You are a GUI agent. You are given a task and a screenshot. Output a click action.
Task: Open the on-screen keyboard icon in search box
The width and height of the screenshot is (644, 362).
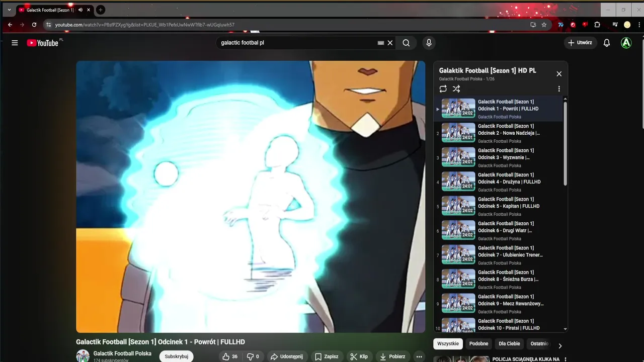pos(381,43)
